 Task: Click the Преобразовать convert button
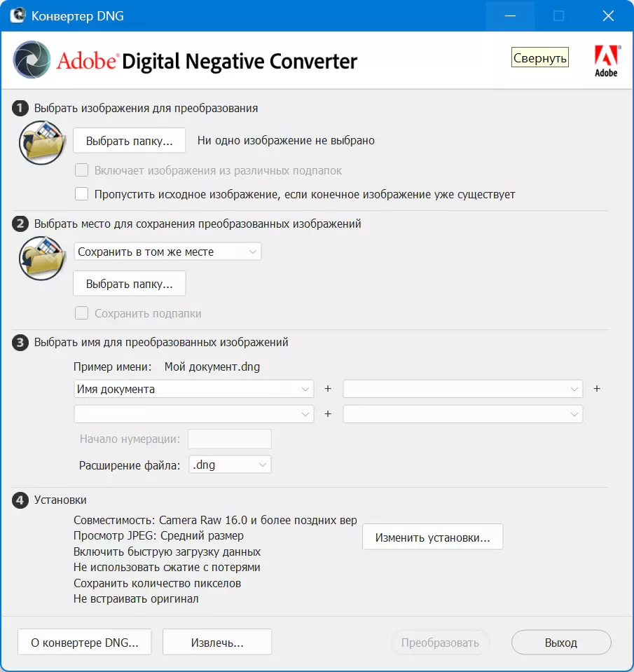(x=440, y=643)
